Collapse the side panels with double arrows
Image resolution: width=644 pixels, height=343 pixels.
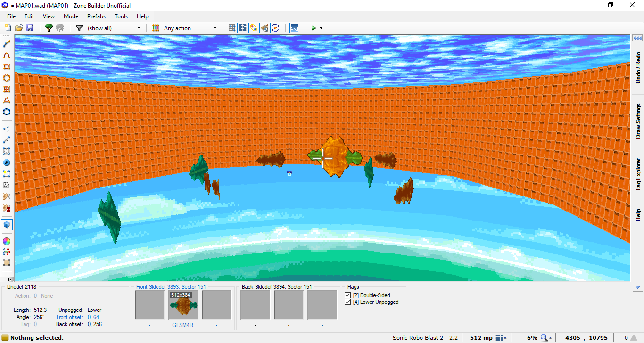pyautogui.click(x=638, y=38)
